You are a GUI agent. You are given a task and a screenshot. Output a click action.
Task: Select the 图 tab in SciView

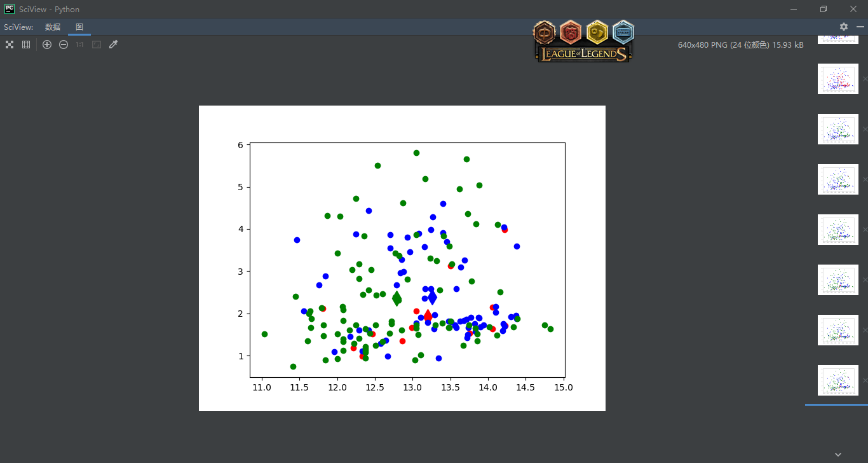tap(79, 27)
